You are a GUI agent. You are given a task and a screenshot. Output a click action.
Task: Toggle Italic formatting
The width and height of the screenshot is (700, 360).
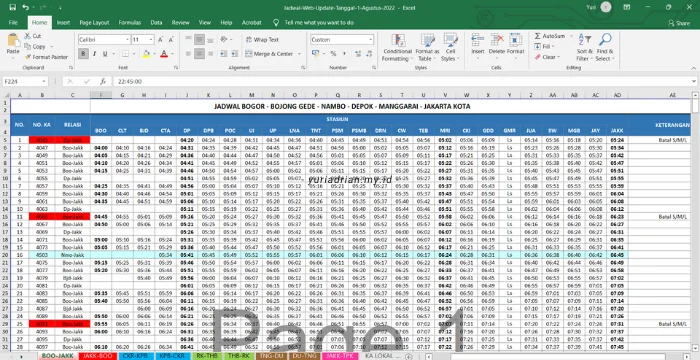pyautogui.click(x=94, y=54)
